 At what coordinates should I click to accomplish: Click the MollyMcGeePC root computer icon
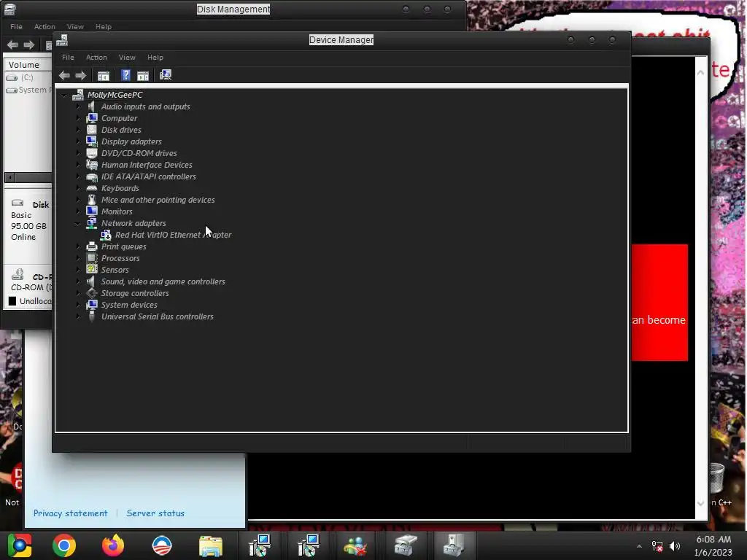pos(77,95)
